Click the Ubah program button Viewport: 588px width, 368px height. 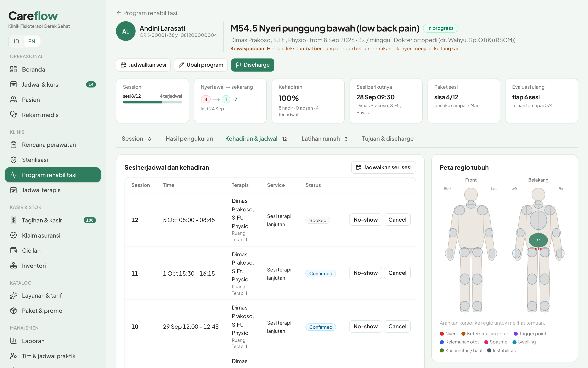(201, 65)
